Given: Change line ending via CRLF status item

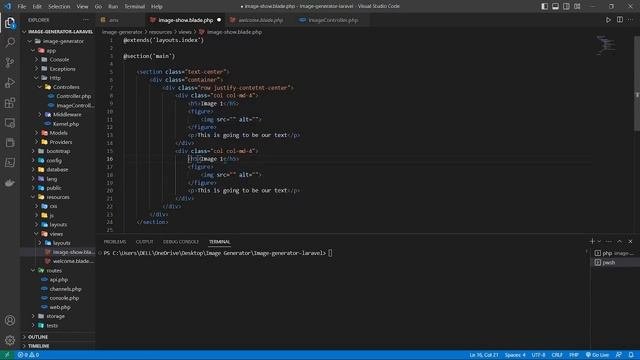Looking at the screenshot, I should (557, 355).
